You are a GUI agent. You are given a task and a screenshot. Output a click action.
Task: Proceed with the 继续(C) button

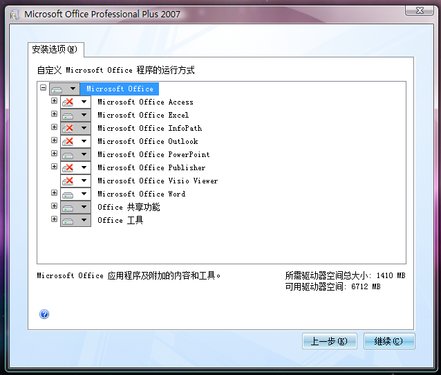click(389, 341)
